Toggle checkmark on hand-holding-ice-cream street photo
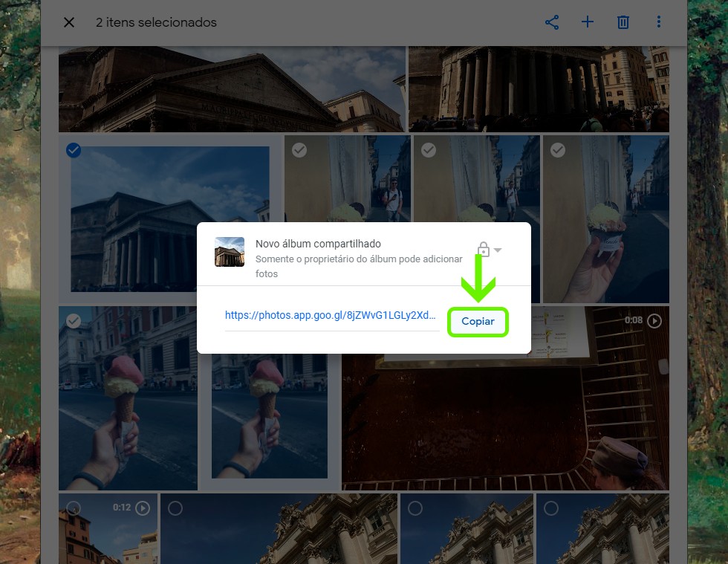728x564 pixels. (74, 321)
